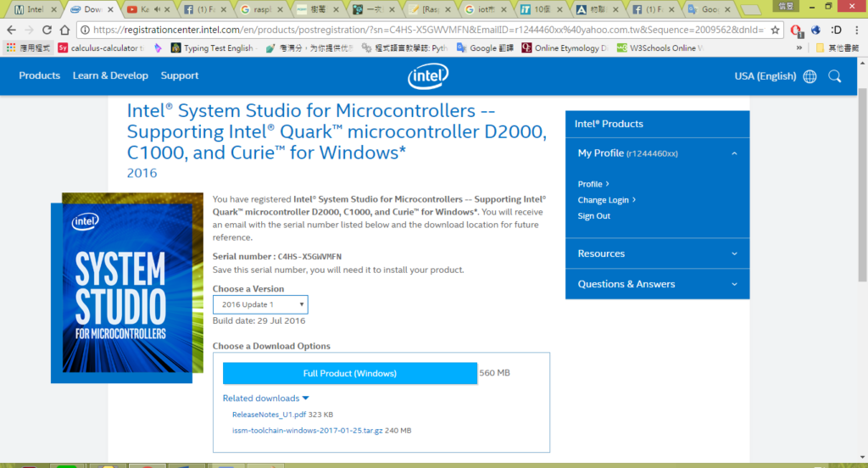
Task: Open Typing Test English bookmark
Action: point(212,48)
